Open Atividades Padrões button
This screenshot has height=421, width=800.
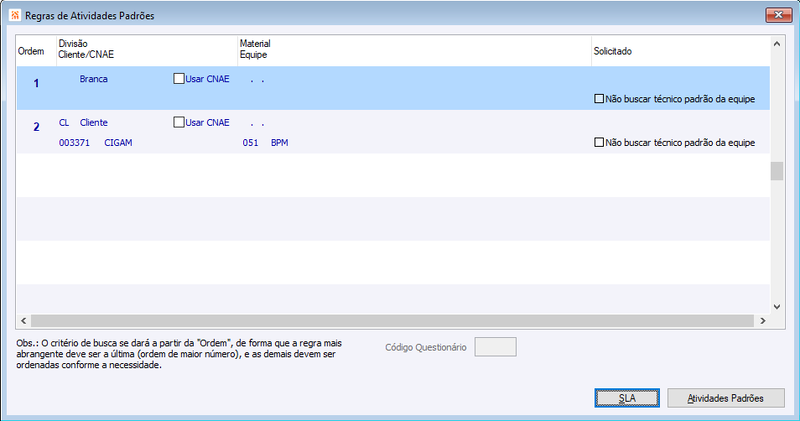pyautogui.click(x=726, y=398)
